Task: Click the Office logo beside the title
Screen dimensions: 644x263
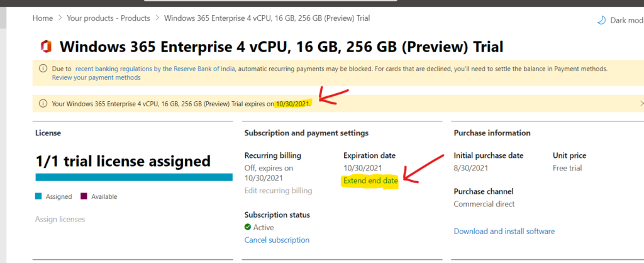Action: point(46,47)
